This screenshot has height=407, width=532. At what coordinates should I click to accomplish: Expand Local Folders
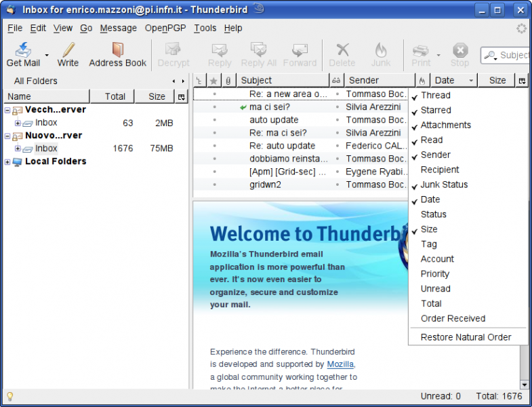[x=7, y=161]
